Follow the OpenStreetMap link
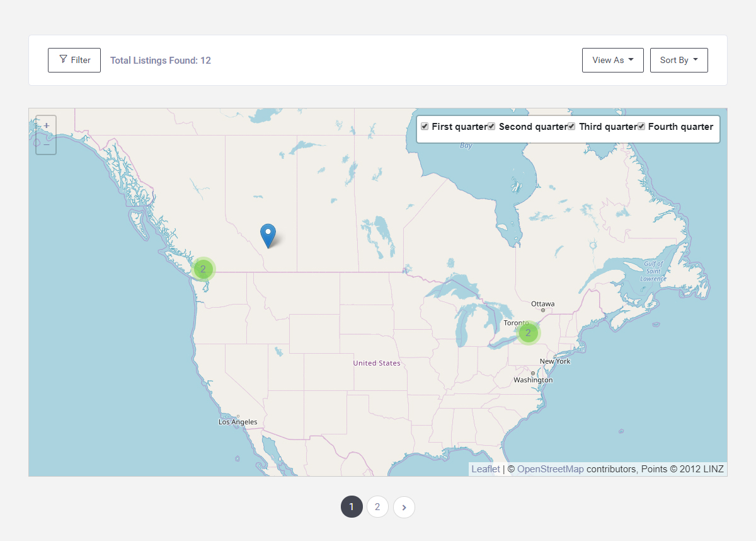This screenshot has height=541, width=756. coord(550,469)
